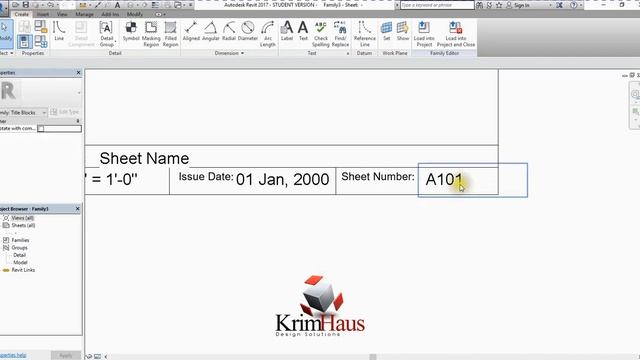Open the Properties help link
The height and width of the screenshot is (360, 640).
click(13, 356)
